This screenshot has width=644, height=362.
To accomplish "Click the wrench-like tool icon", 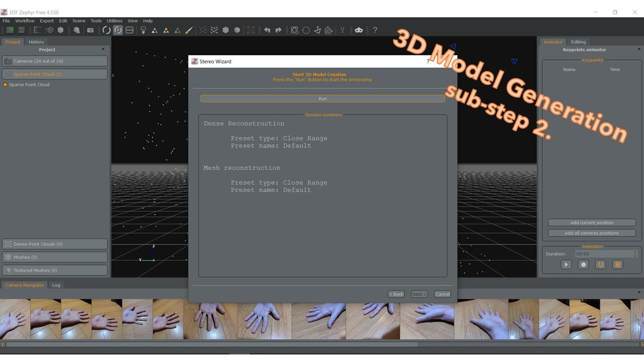I will coord(343,30).
